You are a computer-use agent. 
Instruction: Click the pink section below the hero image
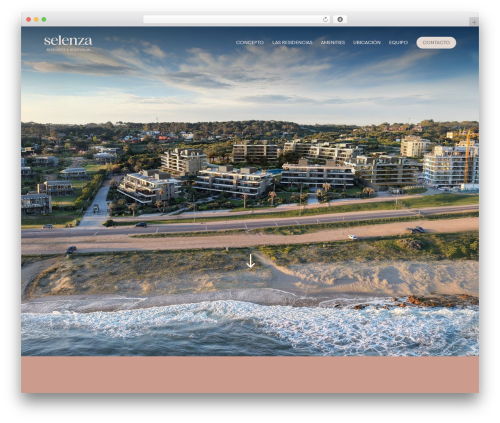pos(250,374)
